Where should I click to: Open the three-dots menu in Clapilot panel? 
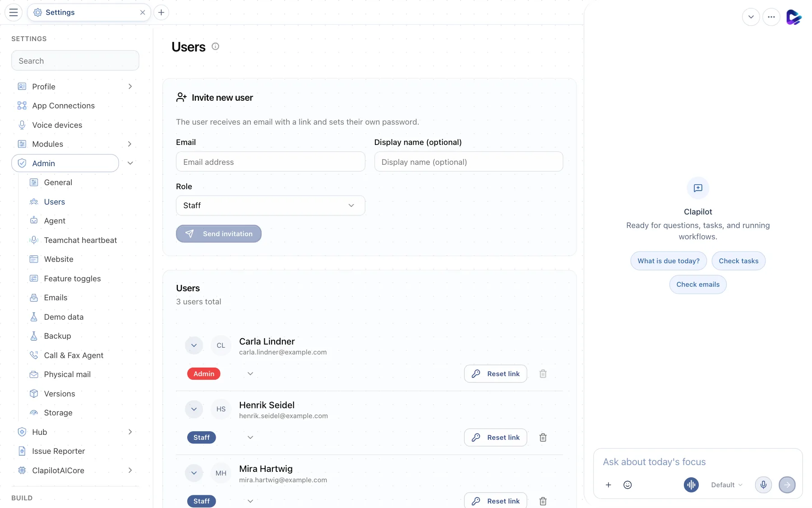[771, 17]
